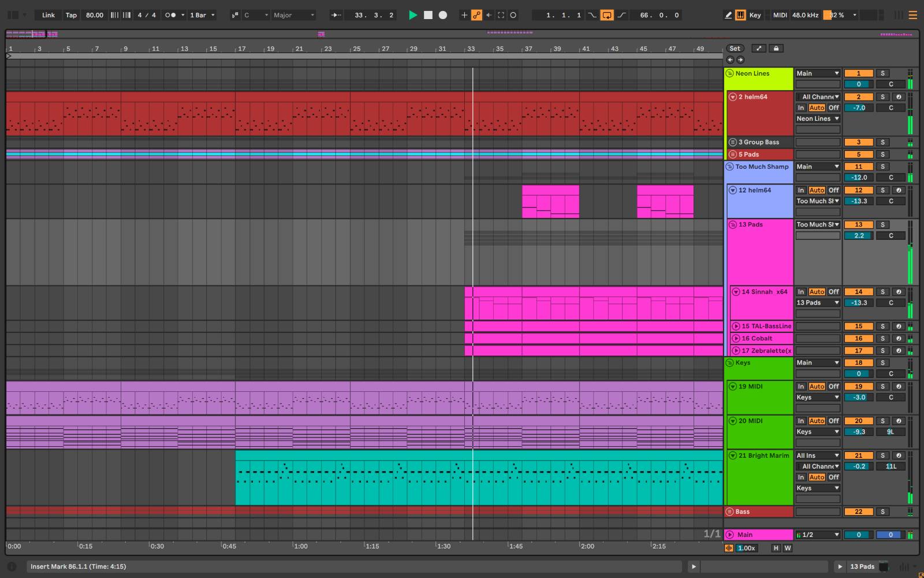The width and height of the screenshot is (924, 578).
Task: Click the lock envelopes icon beside Set
Action: point(776,48)
